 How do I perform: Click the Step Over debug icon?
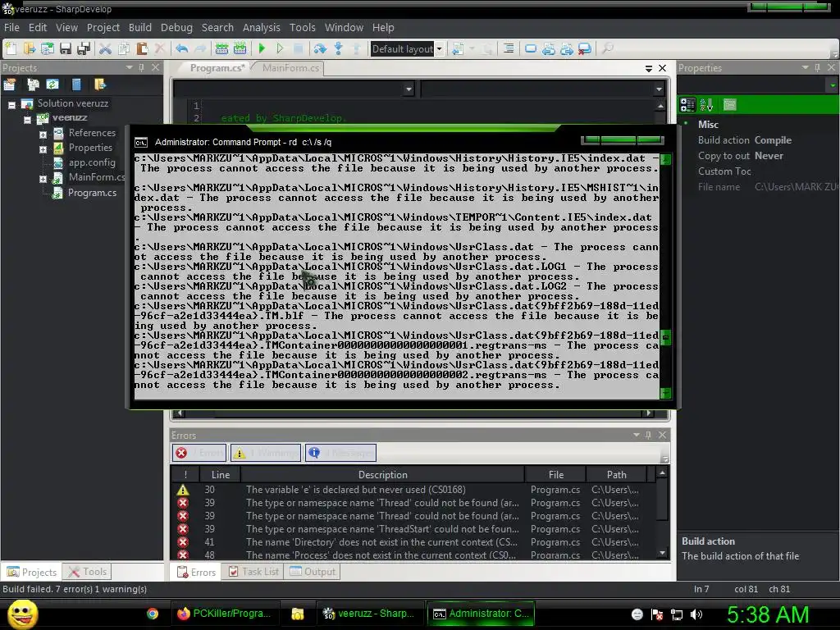click(320, 48)
